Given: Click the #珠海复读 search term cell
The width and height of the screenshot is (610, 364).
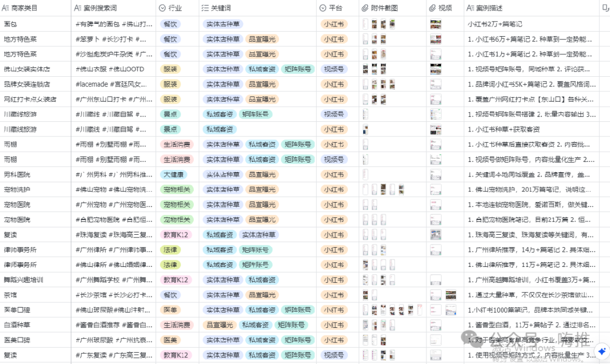Looking at the screenshot, I should tap(114, 235).
